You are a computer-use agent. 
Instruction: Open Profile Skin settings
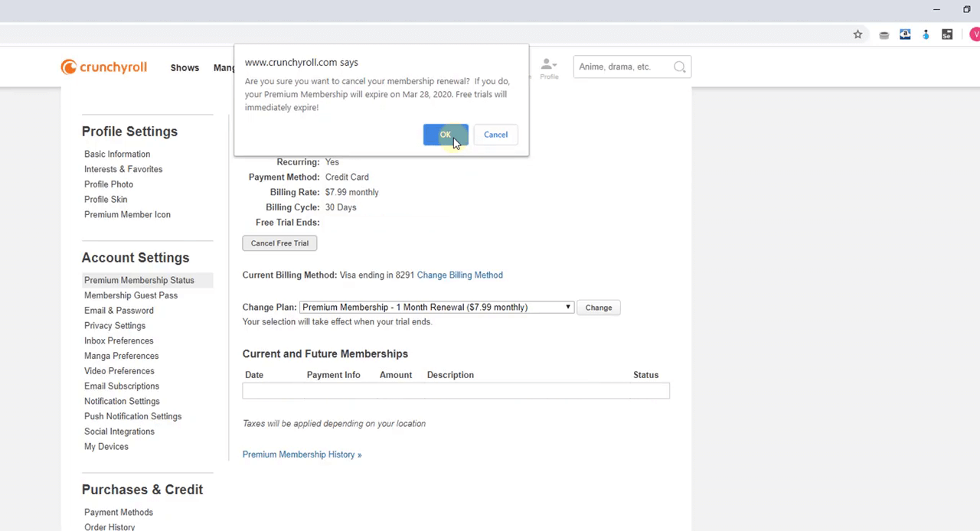tap(106, 200)
